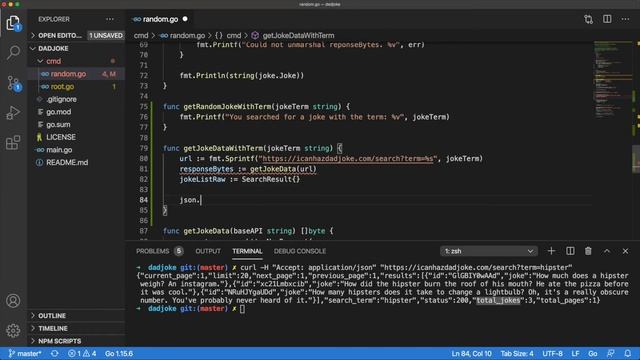The width and height of the screenshot is (640, 360).
Task: Click Go 1.15.6 version in status bar
Action: (x=119, y=353)
